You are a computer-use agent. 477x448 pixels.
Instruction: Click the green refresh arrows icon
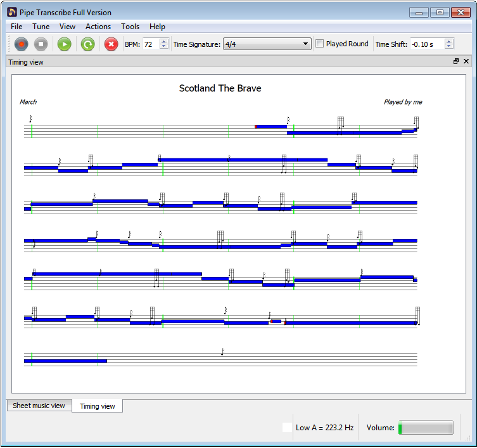point(87,44)
